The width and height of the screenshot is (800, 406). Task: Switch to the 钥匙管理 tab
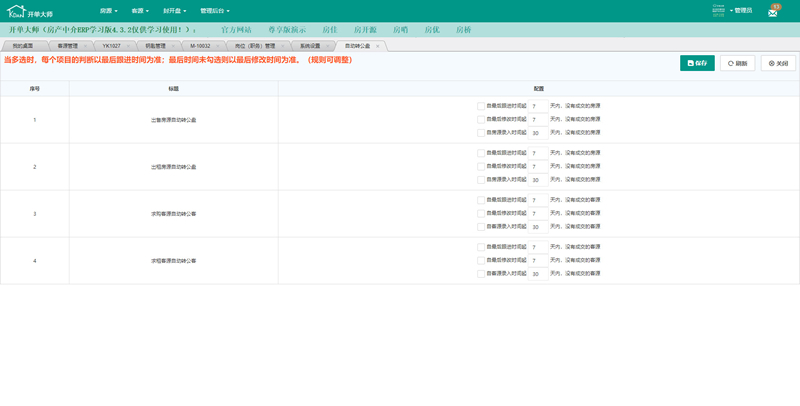tap(156, 46)
